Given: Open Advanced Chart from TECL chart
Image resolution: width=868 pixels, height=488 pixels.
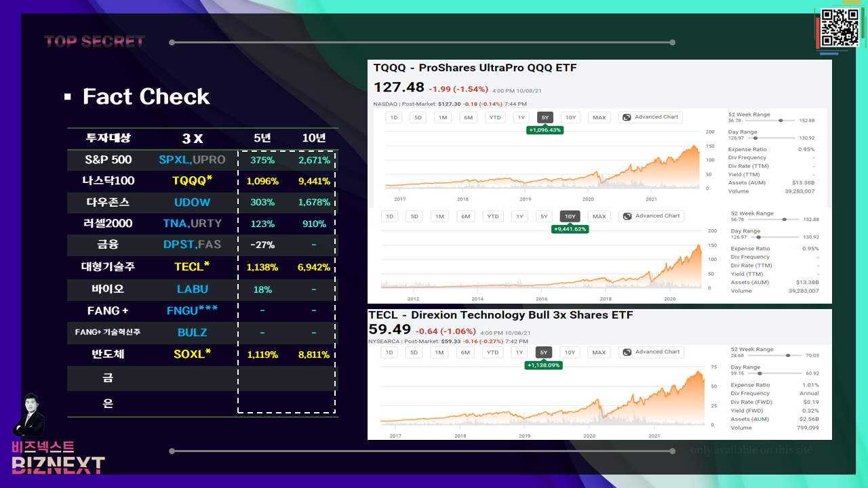Looking at the screenshot, I should (651, 352).
